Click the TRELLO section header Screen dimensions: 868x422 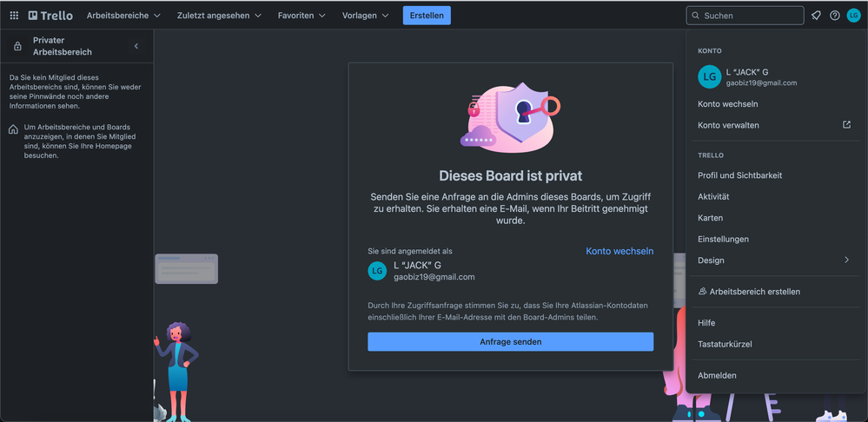711,155
